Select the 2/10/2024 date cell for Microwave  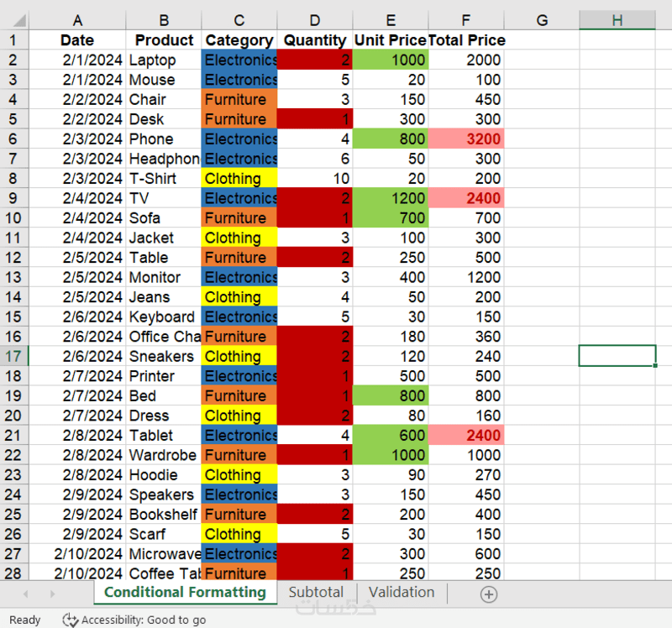point(77,553)
